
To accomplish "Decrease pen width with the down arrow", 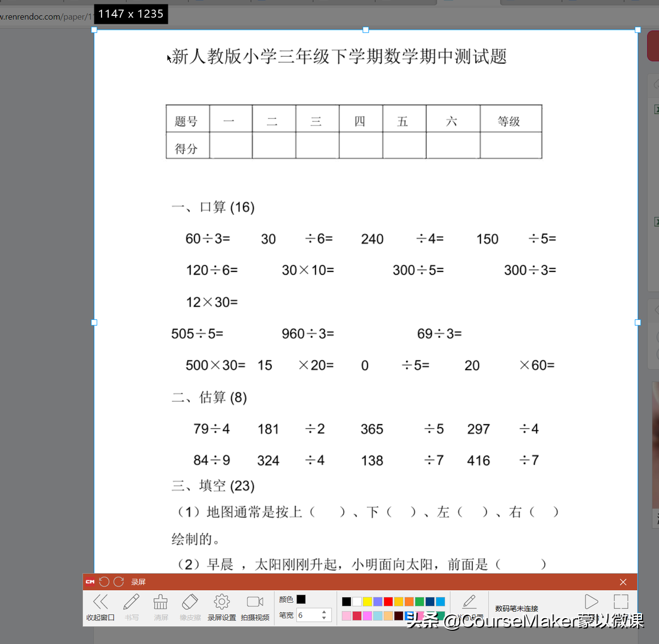I will point(324,618).
